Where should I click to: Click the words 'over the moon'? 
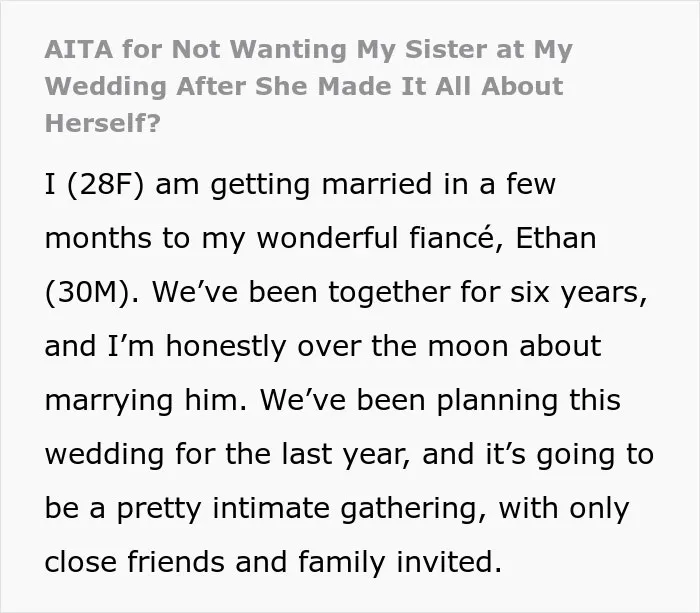pos(403,346)
